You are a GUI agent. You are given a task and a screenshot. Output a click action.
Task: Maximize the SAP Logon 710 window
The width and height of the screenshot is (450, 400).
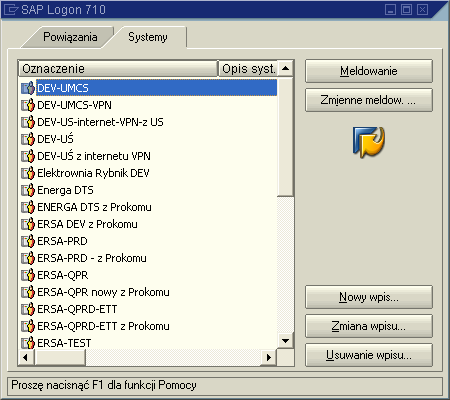click(406, 9)
